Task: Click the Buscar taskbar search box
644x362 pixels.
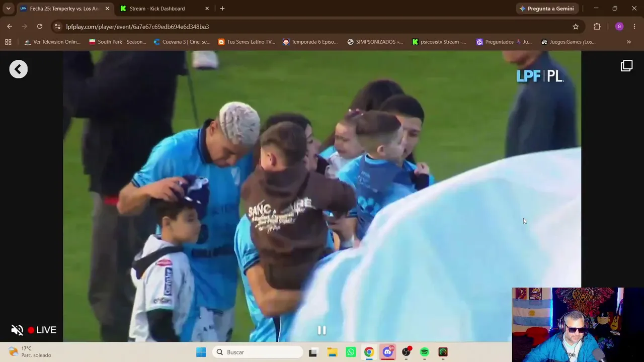Action: click(258, 352)
